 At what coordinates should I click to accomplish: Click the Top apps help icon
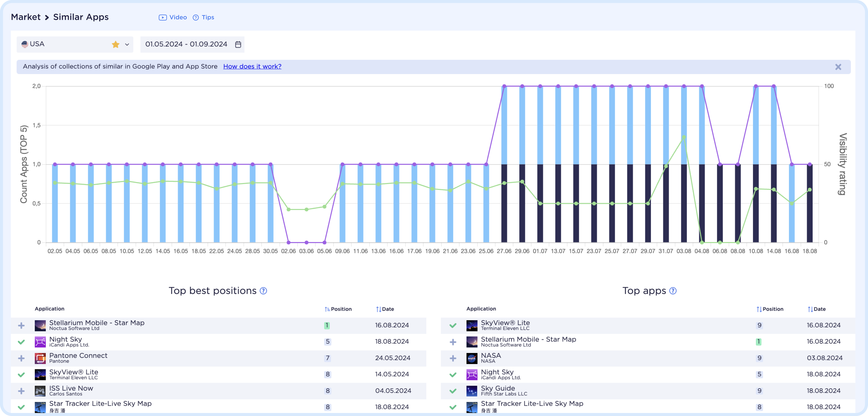673,291
